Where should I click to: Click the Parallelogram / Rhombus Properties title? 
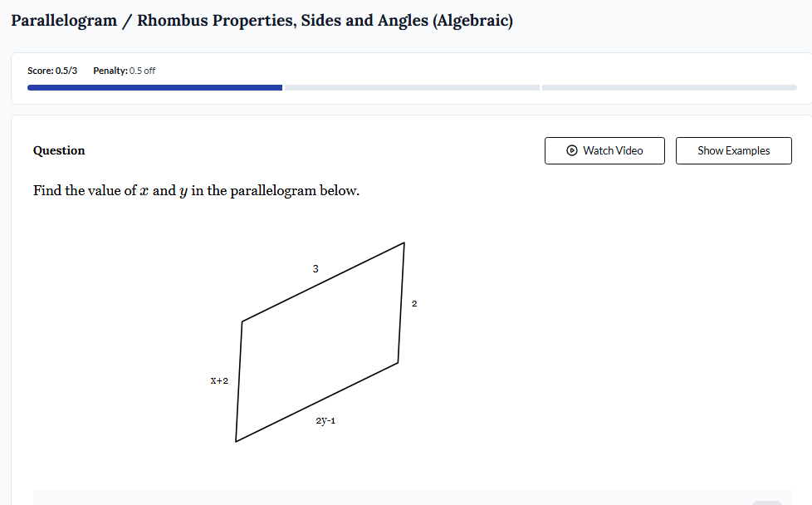click(x=262, y=20)
